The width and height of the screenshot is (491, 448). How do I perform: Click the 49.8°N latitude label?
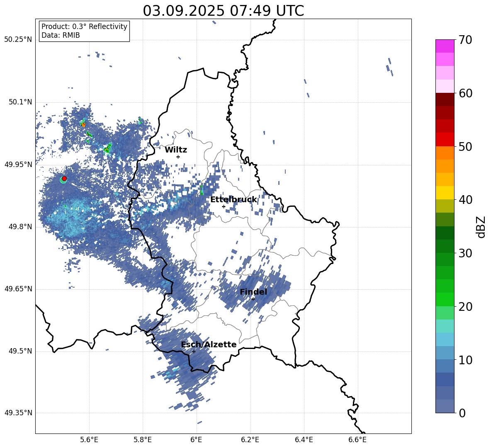tap(20, 227)
